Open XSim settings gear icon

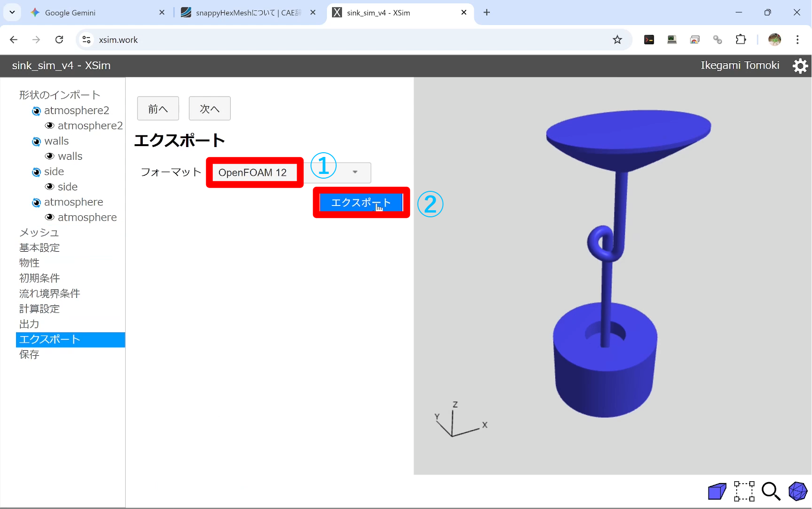pos(800,66)
